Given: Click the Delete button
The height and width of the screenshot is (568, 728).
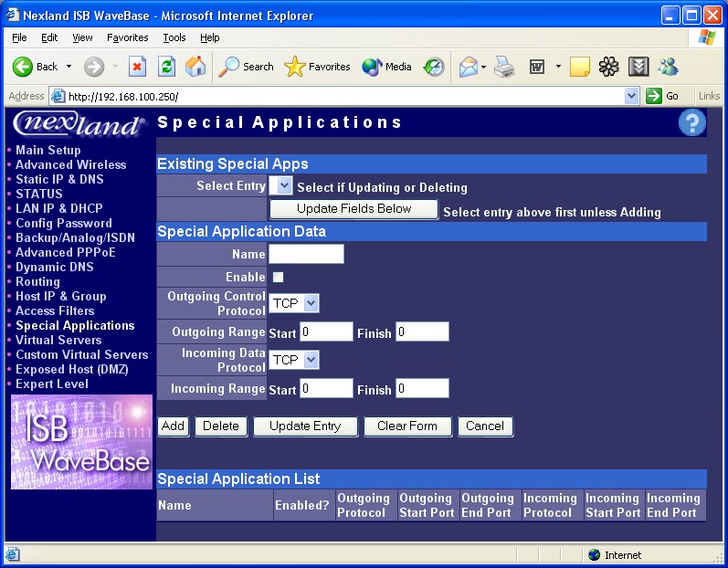Looking at the screenshot, I should (221, 426).
